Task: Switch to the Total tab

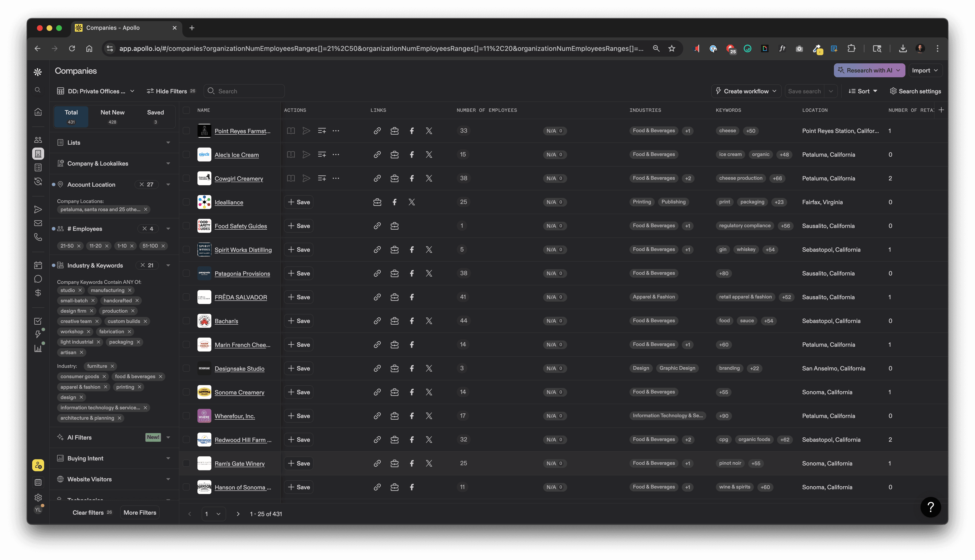Action: point(71,117)
